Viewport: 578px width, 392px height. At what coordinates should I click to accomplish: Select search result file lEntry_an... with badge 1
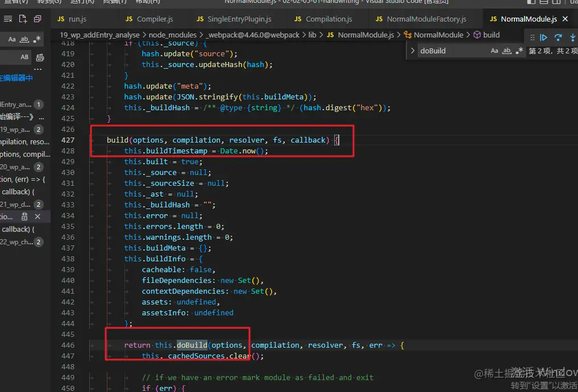pyautogui.click(x=22, y=105)
